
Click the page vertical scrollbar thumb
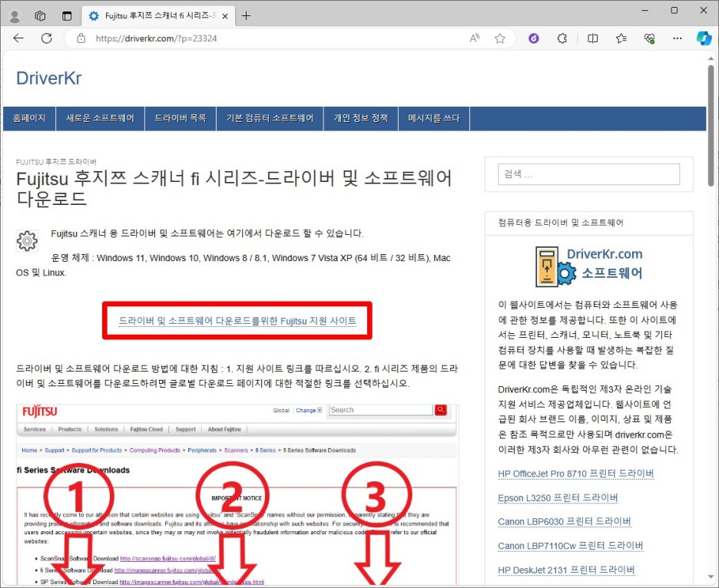coord(711,125)
